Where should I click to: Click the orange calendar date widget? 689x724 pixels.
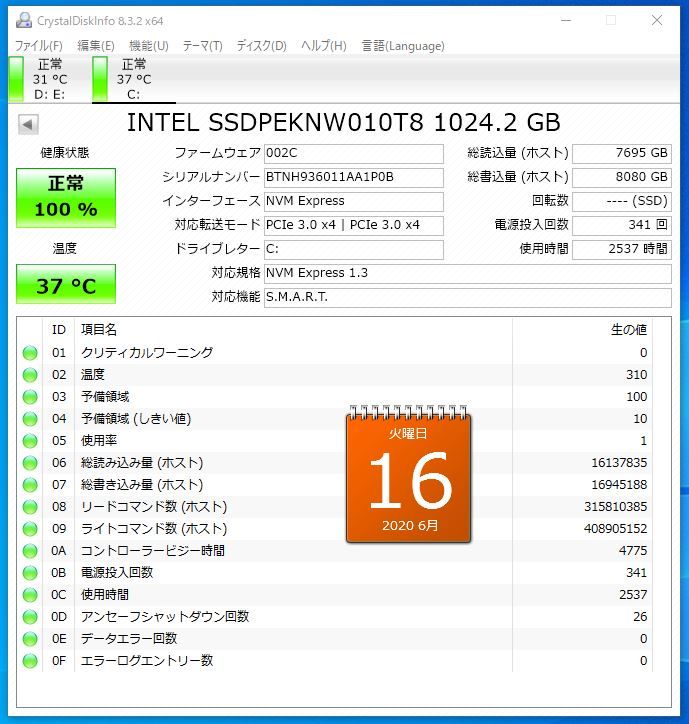(x=407, y=475)
